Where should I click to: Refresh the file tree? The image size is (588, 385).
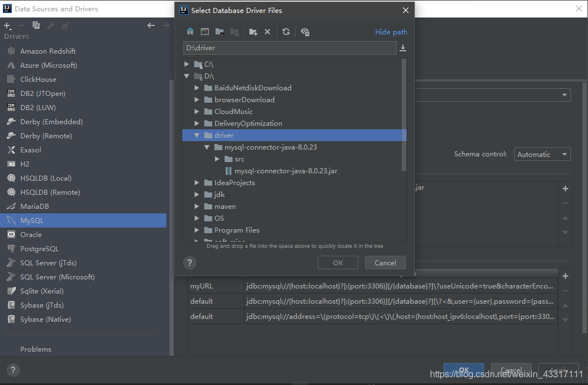coord(286,32)
